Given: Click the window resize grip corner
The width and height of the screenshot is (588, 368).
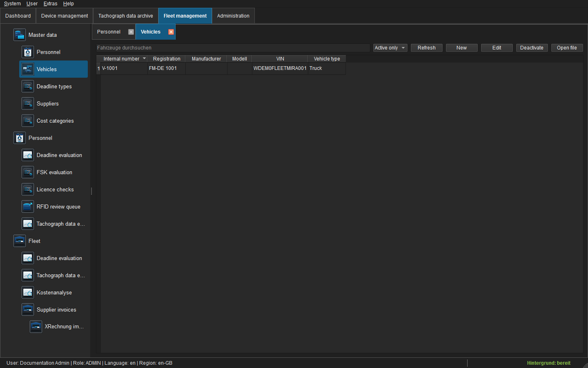Looking at the screenshot, I should (x=585, y=365).
